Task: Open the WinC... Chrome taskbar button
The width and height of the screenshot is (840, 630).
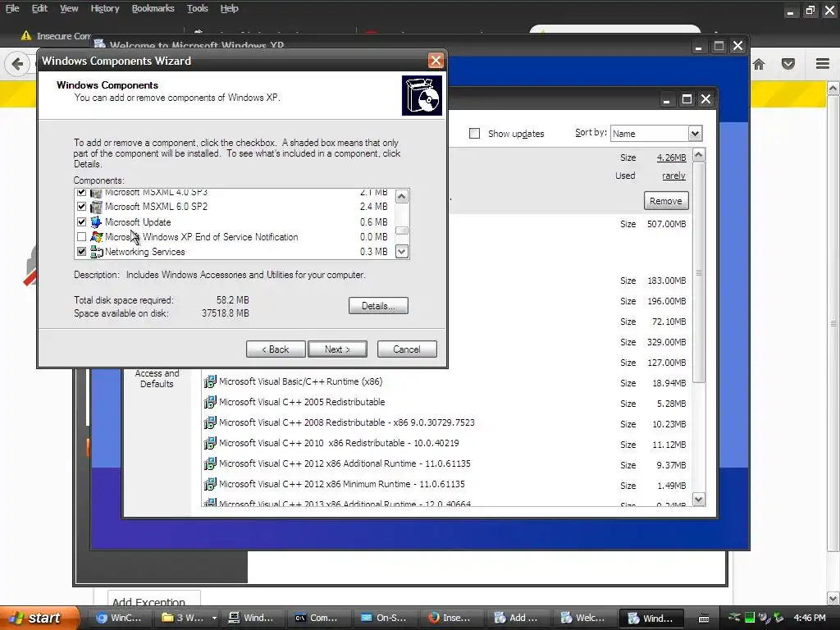Action: [x=119, y=618]
